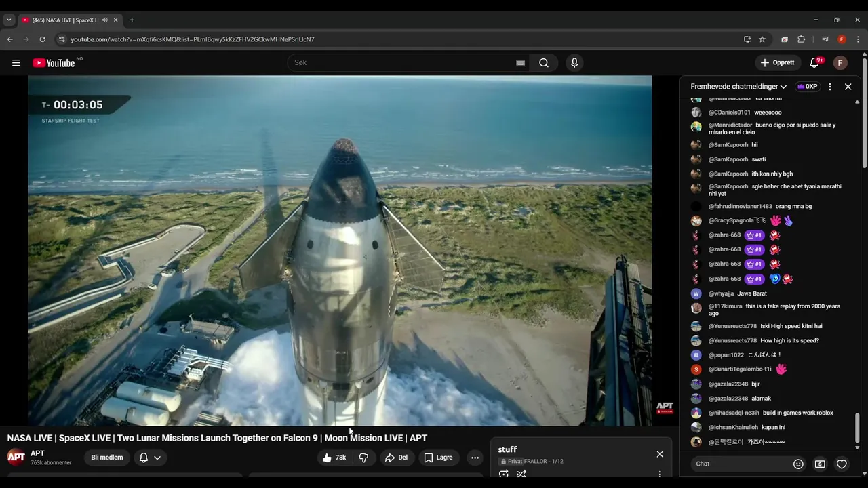Open a new browser tab
The image size is (868, 488).
[x=132, y=20]
